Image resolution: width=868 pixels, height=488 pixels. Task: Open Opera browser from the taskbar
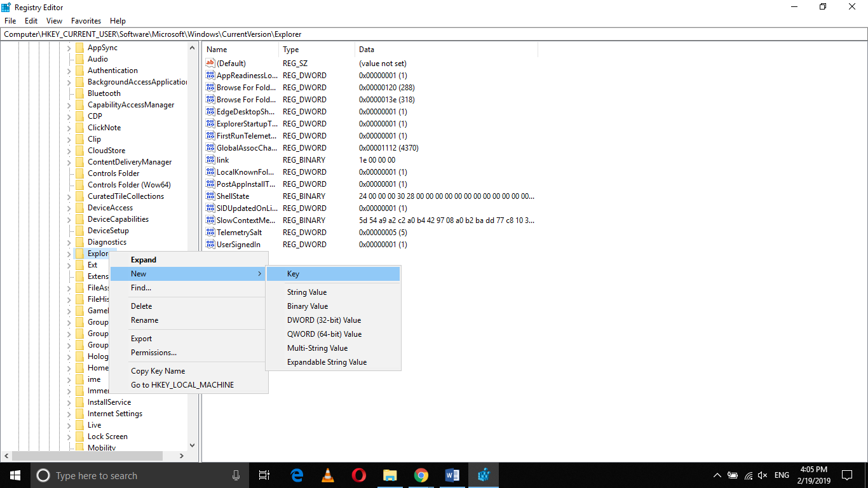359,475
